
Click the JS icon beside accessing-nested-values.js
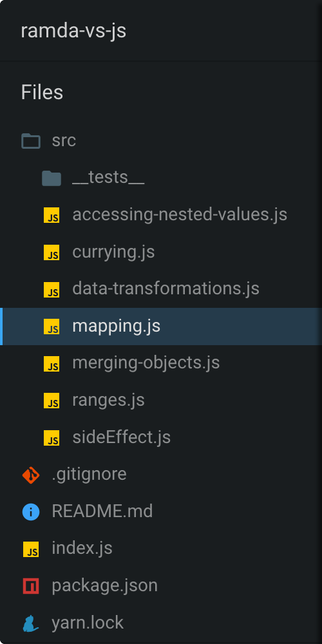(x=52, y=215)
